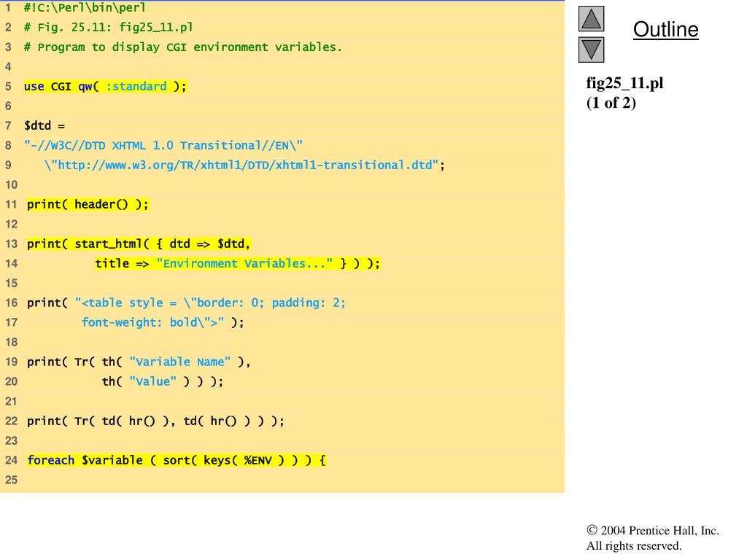Click the up arrow navigation icon
747x560 pixels.
coord(591,18)
